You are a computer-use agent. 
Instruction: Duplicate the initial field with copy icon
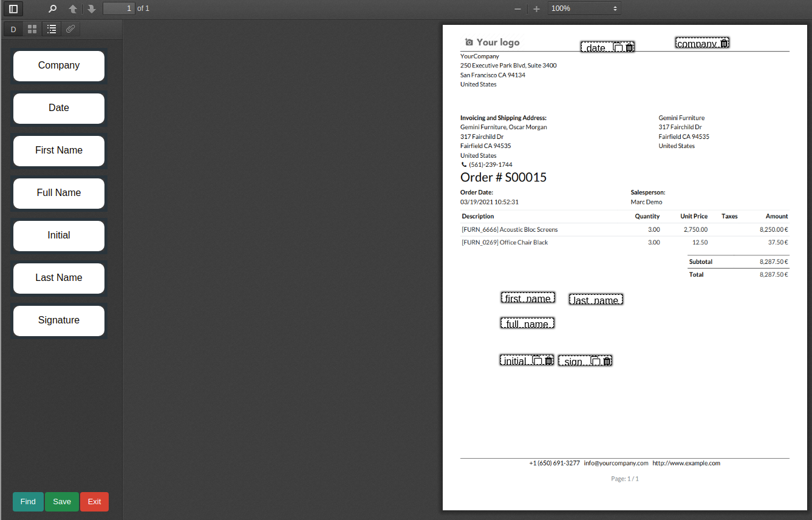coord(537,360)
